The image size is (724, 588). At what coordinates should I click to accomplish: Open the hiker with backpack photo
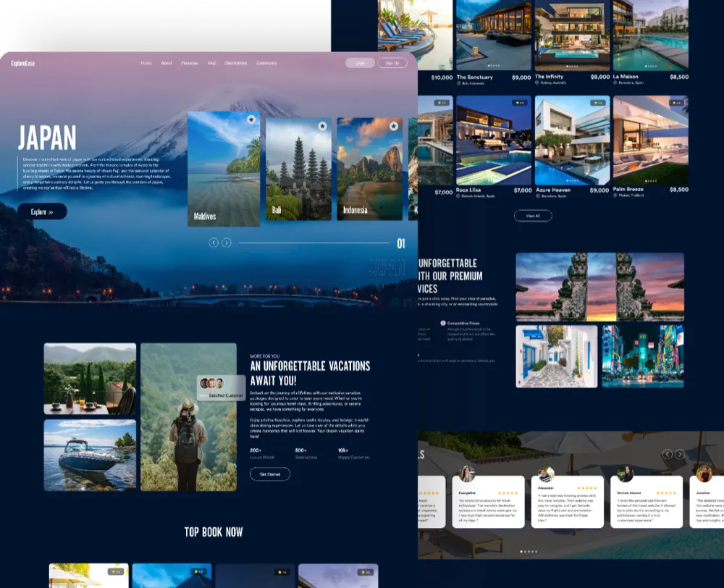coord(188,417)
